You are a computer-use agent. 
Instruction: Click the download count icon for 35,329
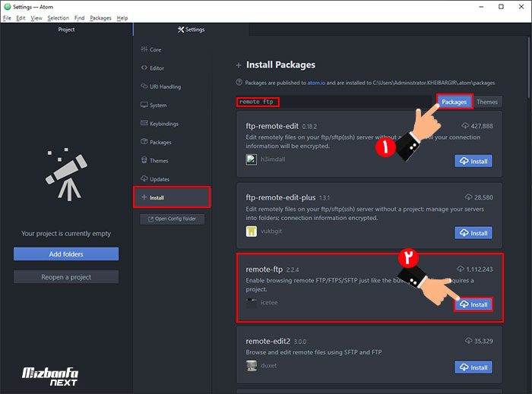point(469,340)
